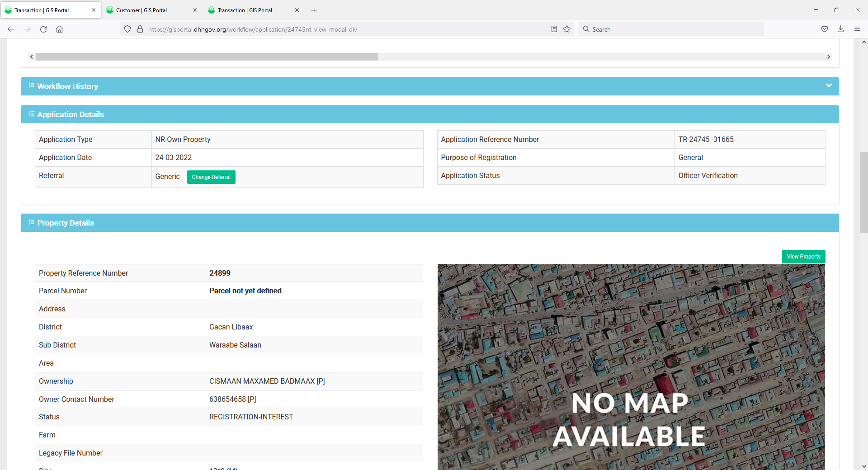Click the Generic referral value
Screen dimensions: 868x470
tap(167, 176)
